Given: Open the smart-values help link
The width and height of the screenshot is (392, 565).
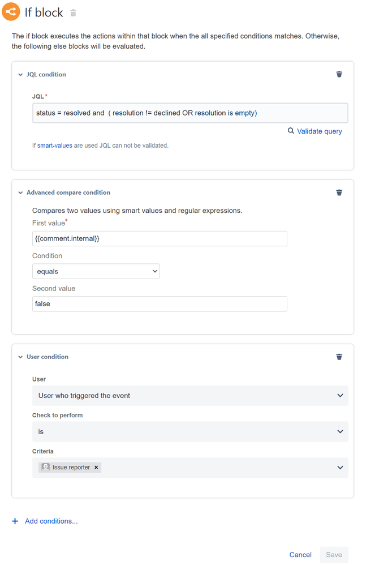Looking at the screenshot, I should (x=55, y=145).
